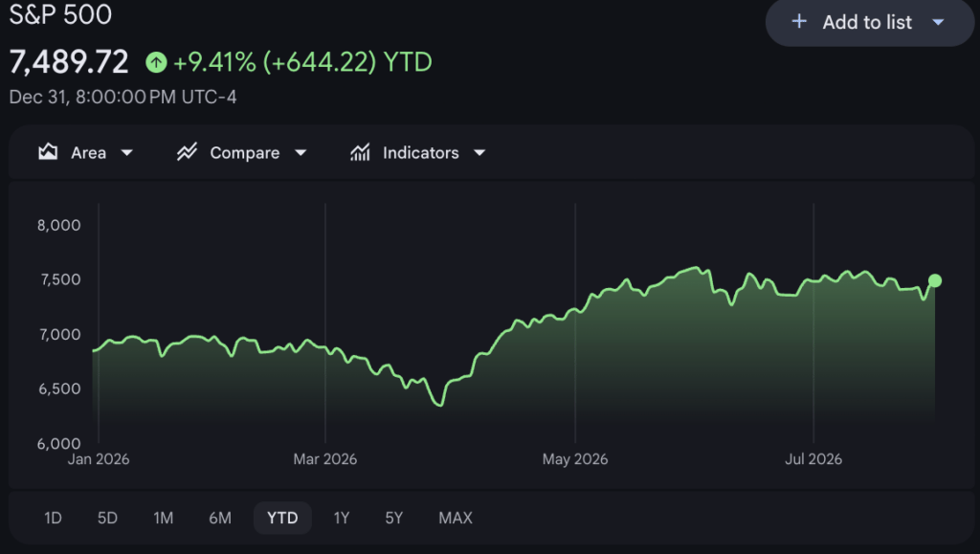This screenshot has width=980, height=554.
Task: Click the chart's lowest dip near April
Action: (439, 404)
